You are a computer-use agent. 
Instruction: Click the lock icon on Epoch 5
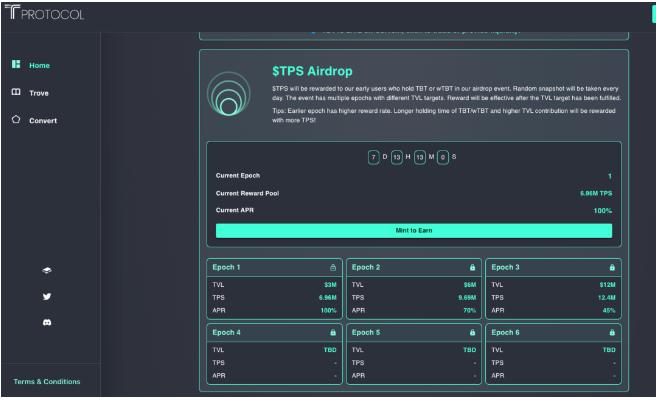pos(472,332)
